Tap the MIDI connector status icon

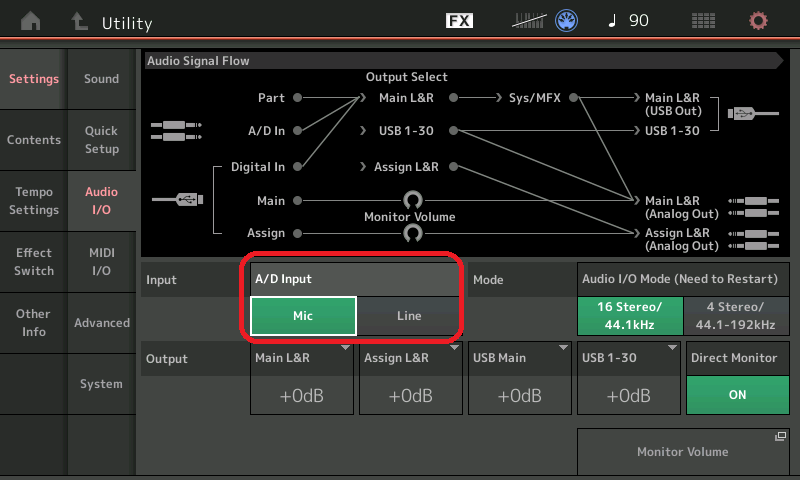point(566,21)
